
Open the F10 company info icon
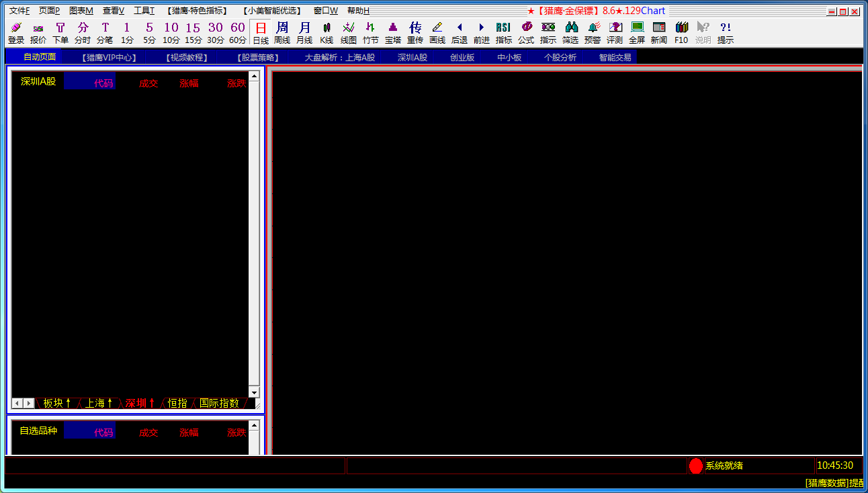681,33
